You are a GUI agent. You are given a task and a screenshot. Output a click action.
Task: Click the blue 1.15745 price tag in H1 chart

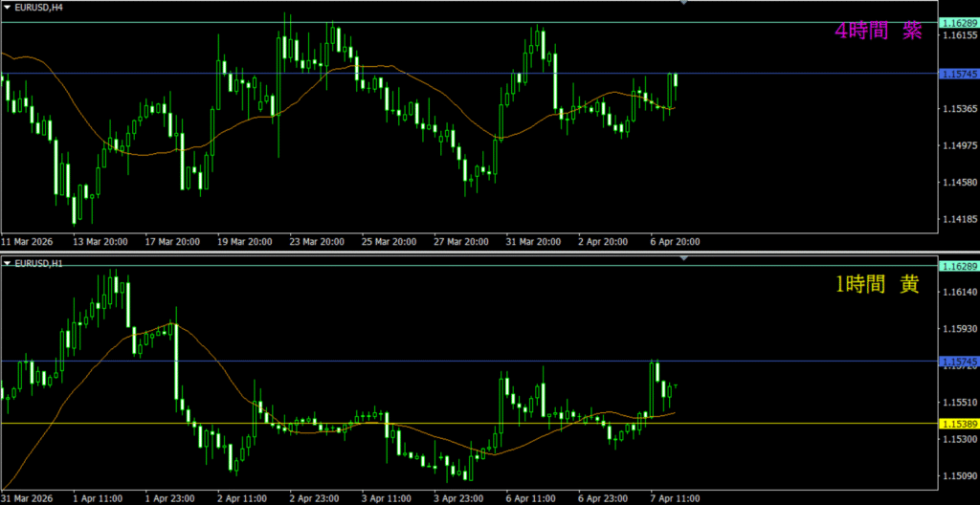coord(958,362)
